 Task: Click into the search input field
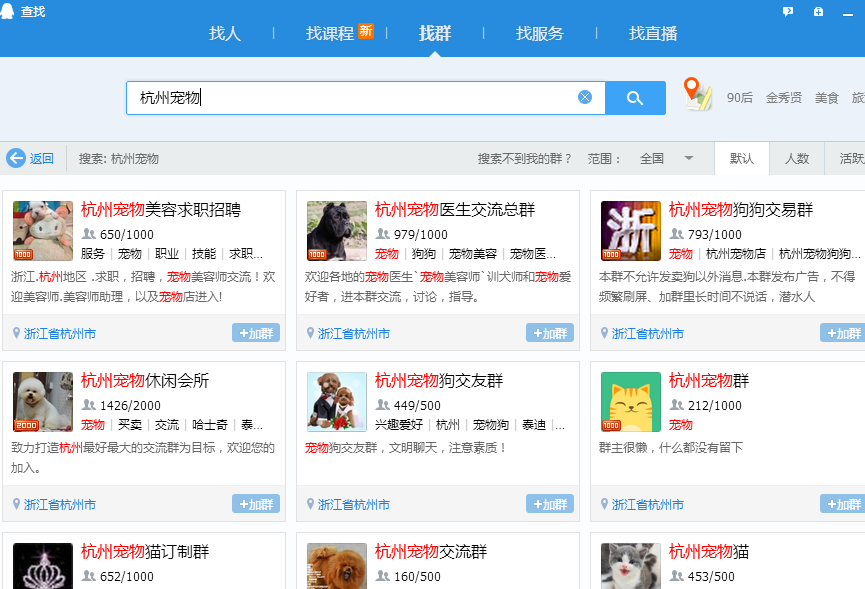click(350, 98)
